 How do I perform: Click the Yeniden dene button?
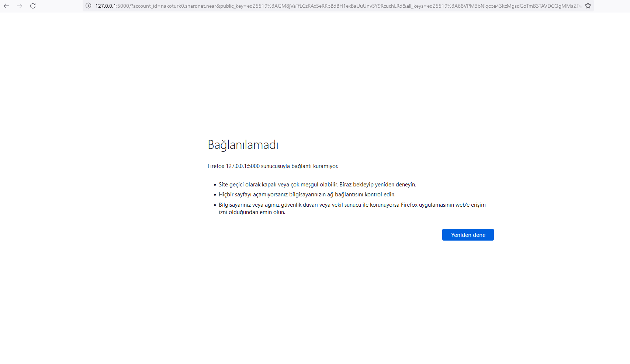468,235
